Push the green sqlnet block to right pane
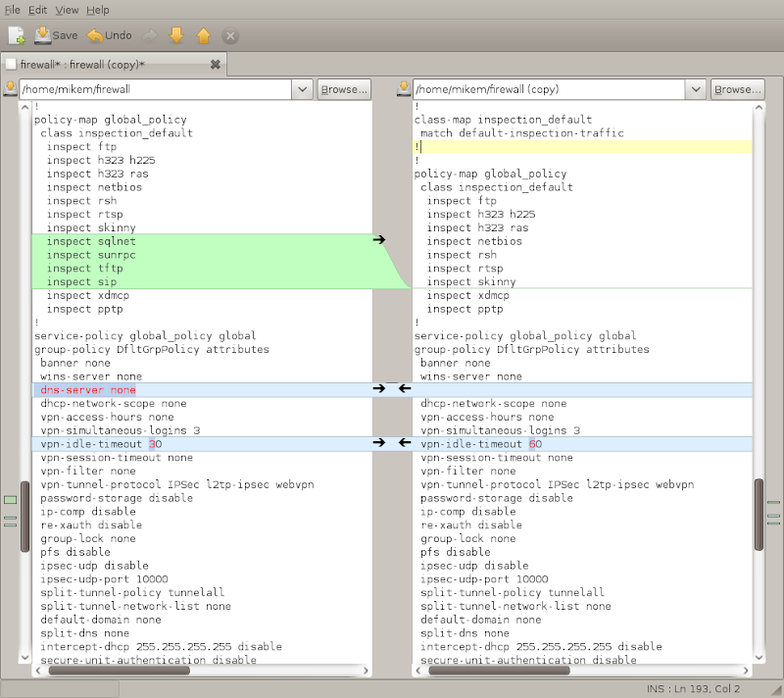Image resolution: width=784 pixels, height=698 pixels. click(379, 239)
